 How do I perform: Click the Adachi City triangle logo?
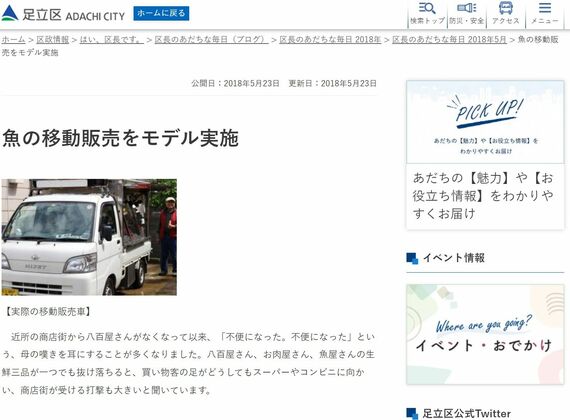click(10, 13)
